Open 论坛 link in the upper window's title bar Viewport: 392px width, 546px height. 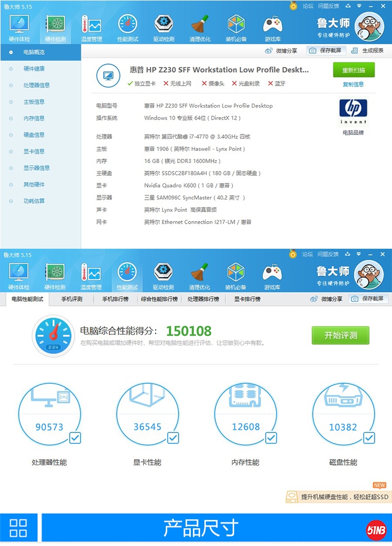(308, 6)
